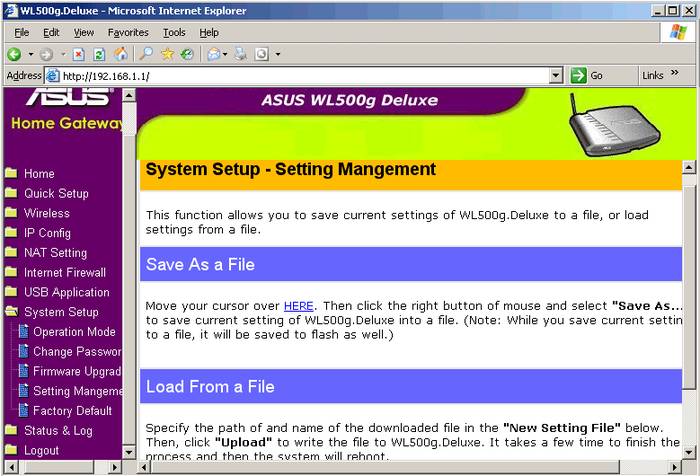Click the HERE link to save settings
The width and height of the screenshot is (700, 476).
coord(298,305)
